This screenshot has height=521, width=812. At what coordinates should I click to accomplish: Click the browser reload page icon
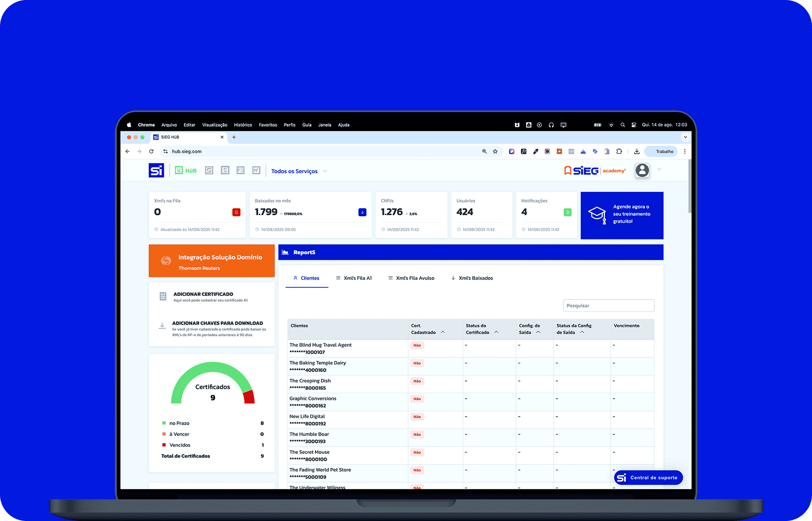(x=151, y=152)
